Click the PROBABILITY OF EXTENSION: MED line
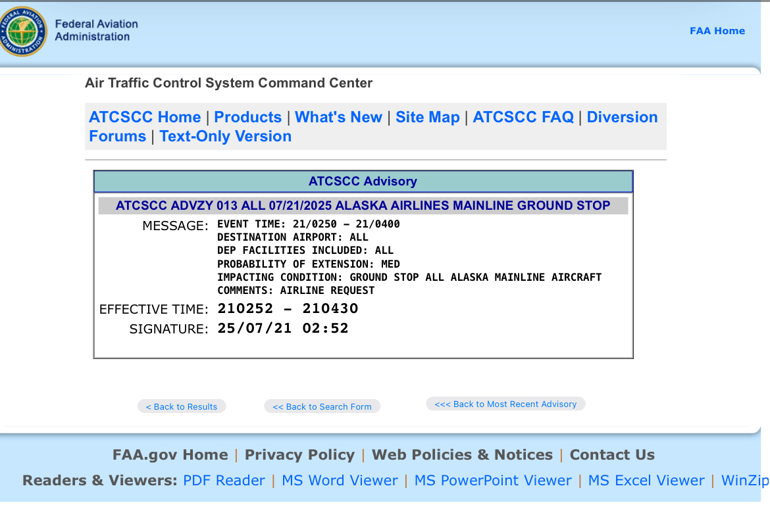 point(309,264)
